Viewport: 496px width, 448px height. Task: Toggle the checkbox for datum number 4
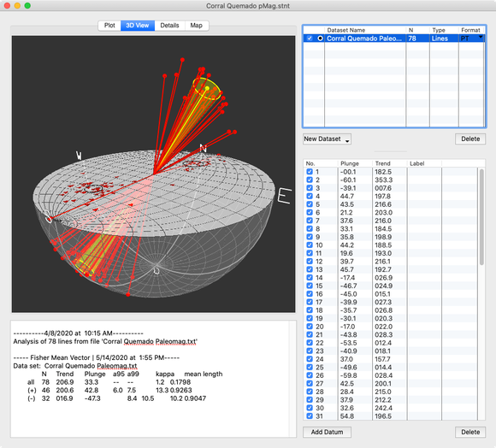(310, 196)
